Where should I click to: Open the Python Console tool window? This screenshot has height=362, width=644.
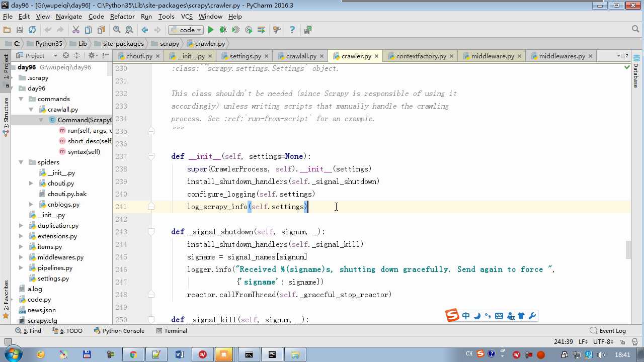click(119, 331)
